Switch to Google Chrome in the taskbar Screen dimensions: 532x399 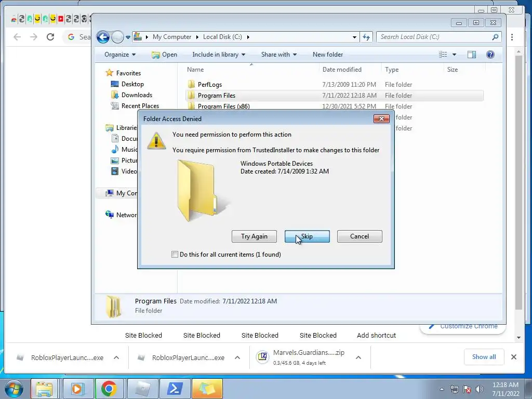click(109, 389)
